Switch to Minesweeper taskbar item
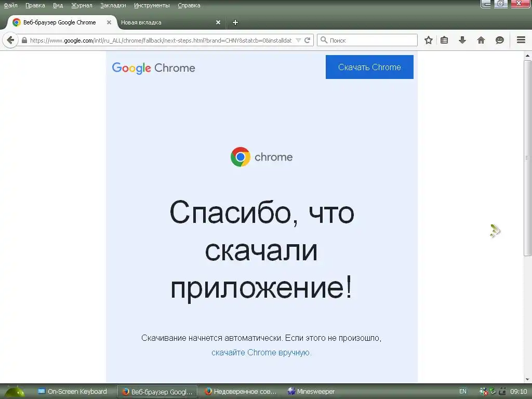 (x=311, y=392)
